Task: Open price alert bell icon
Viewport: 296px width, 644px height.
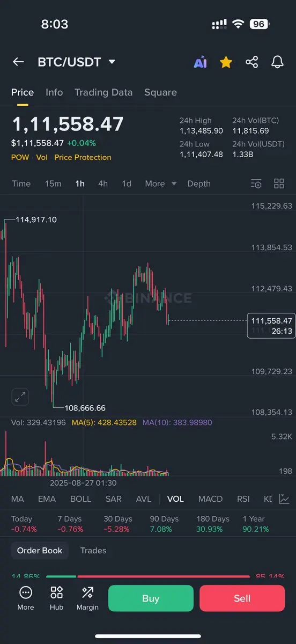Action: point(277,62)
